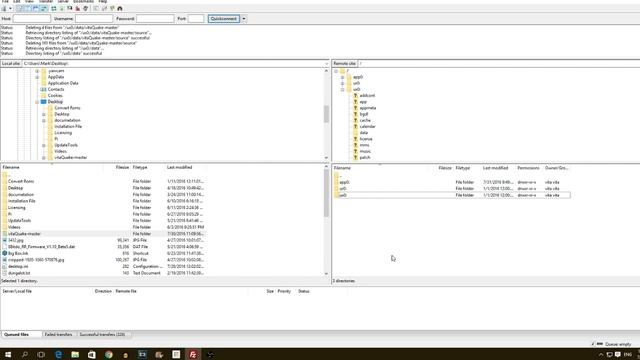Sort queue by Priority column
640x360 pixels.
pos(284,291)
